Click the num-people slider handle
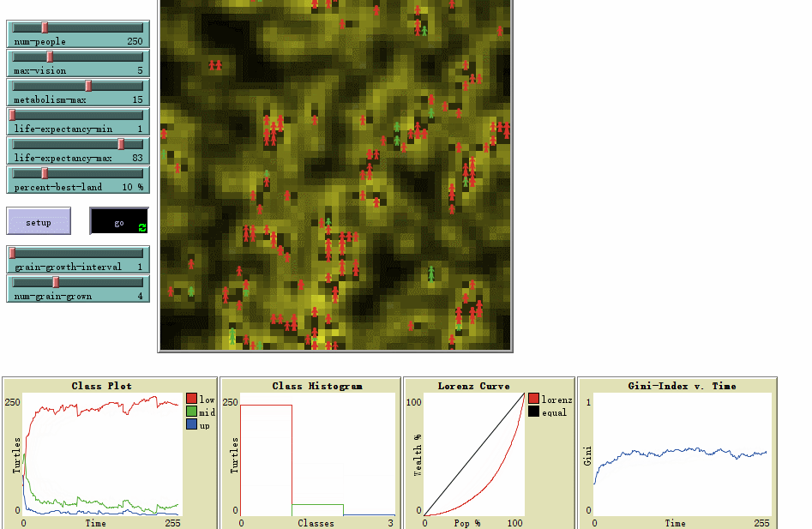This screenshot has width=812, height=529. (45, 27)
